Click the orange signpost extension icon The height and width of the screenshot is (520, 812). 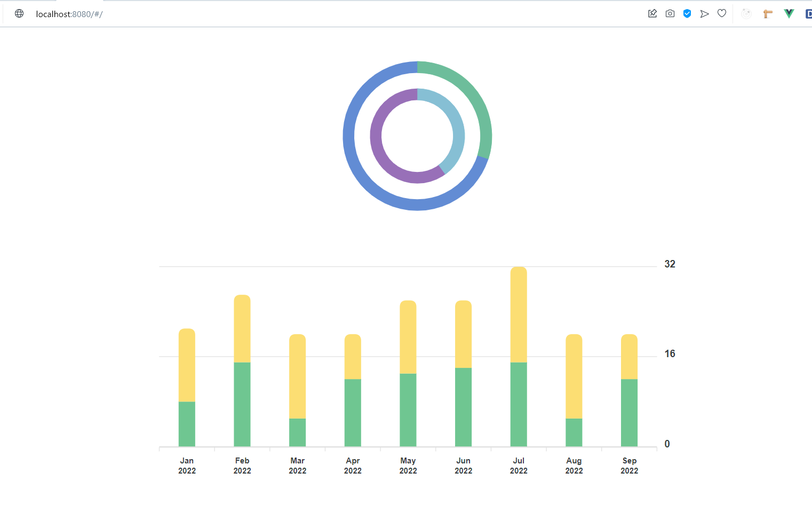tap(767, 13)
